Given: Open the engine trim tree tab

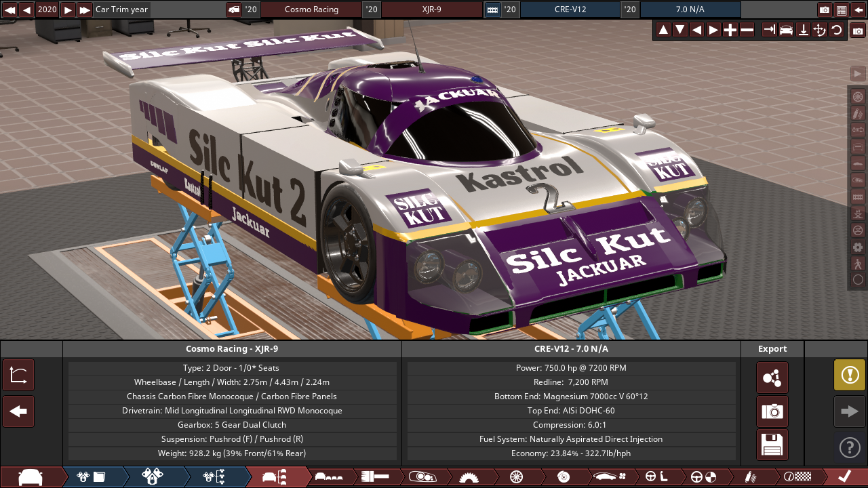Looking at the screenshot, I should tap(214, 477).
